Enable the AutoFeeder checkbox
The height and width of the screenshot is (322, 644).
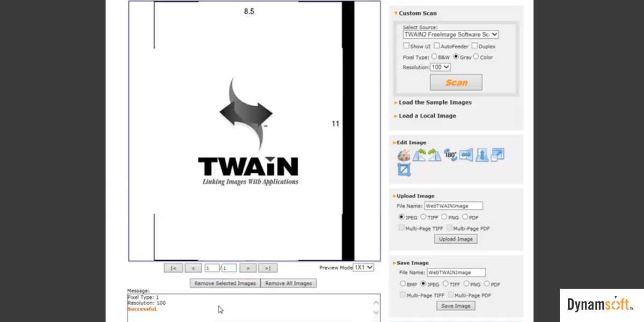(437, 46)
